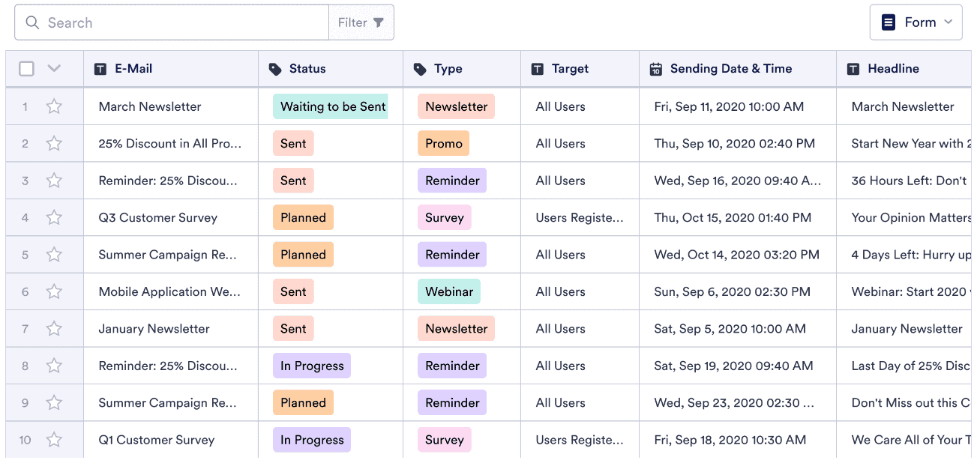Click the tag icon in Status column header
The height and width of the screenshot is (460, 980).
[275, 69]
